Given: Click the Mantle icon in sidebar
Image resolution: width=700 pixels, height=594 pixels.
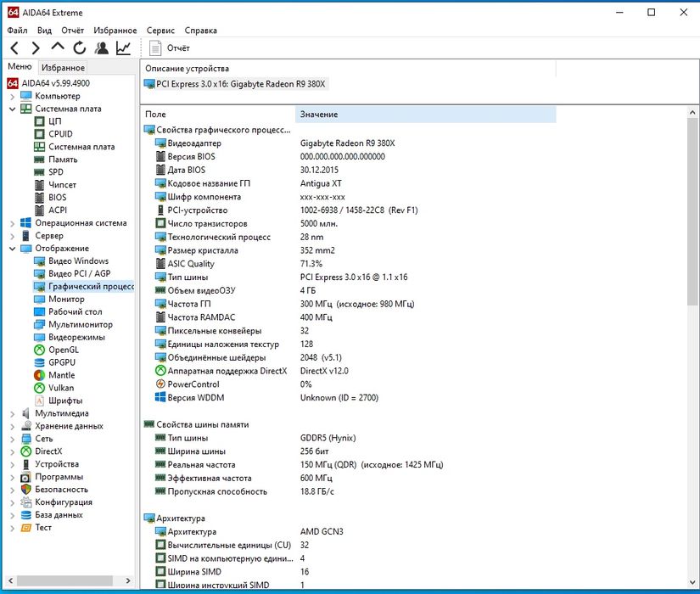Looking at the screenshot, I should coord(39,375).
